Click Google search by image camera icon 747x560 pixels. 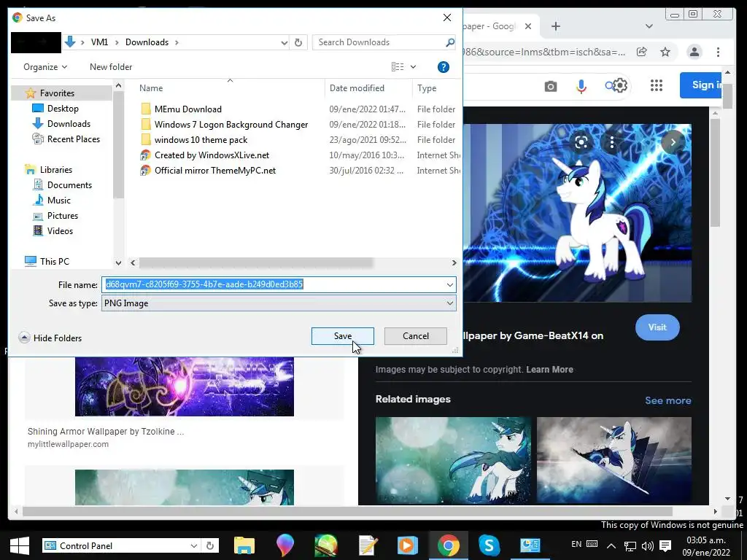550,86
